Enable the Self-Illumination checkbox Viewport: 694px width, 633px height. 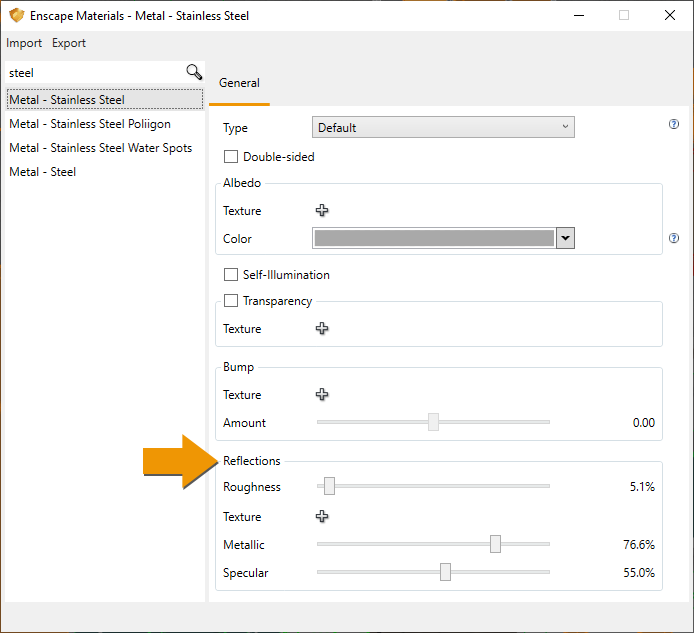(x=231, y=274)
